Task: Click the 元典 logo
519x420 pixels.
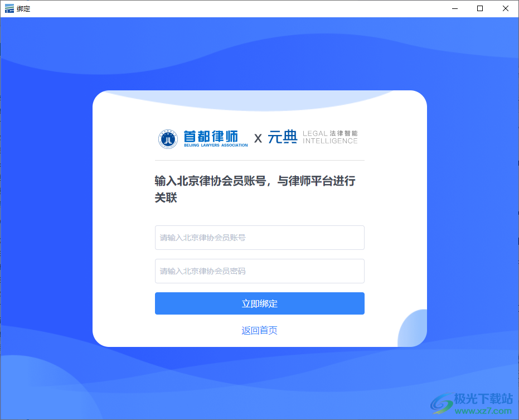Action: (282, 137)
